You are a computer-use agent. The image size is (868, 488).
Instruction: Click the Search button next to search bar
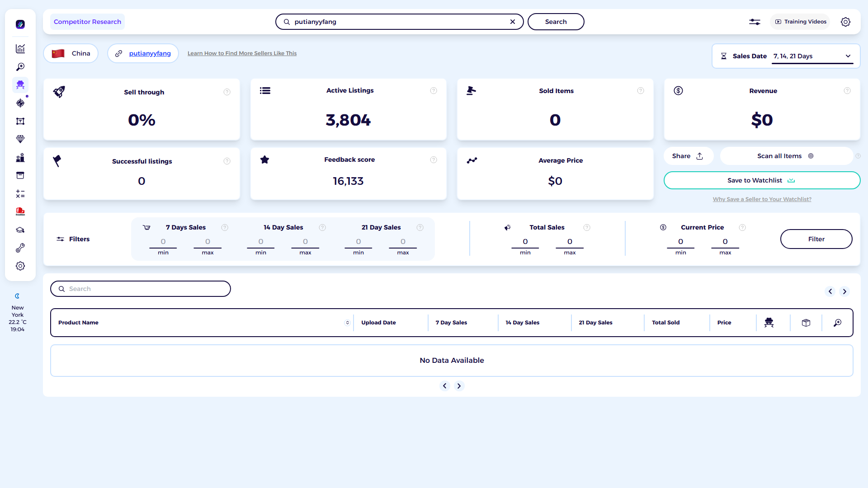click(556, 22)
